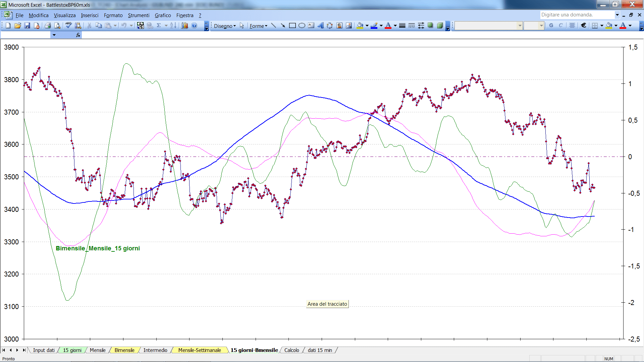Open Print Preview
The height and width of the screenshot is (362, 644).
click(x=57, y=25)
